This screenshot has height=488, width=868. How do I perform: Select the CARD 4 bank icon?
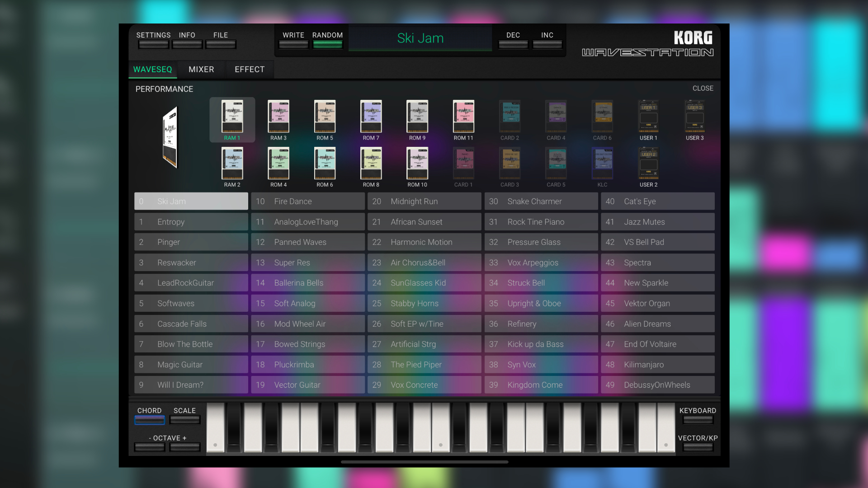click(556, 117)
